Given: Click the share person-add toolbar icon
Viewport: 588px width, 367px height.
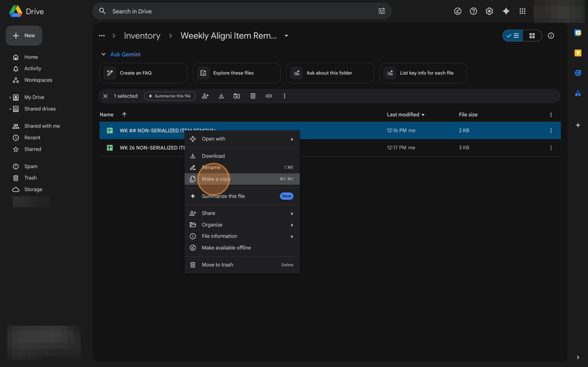Looking at the screenshot, I should point(205,96).
